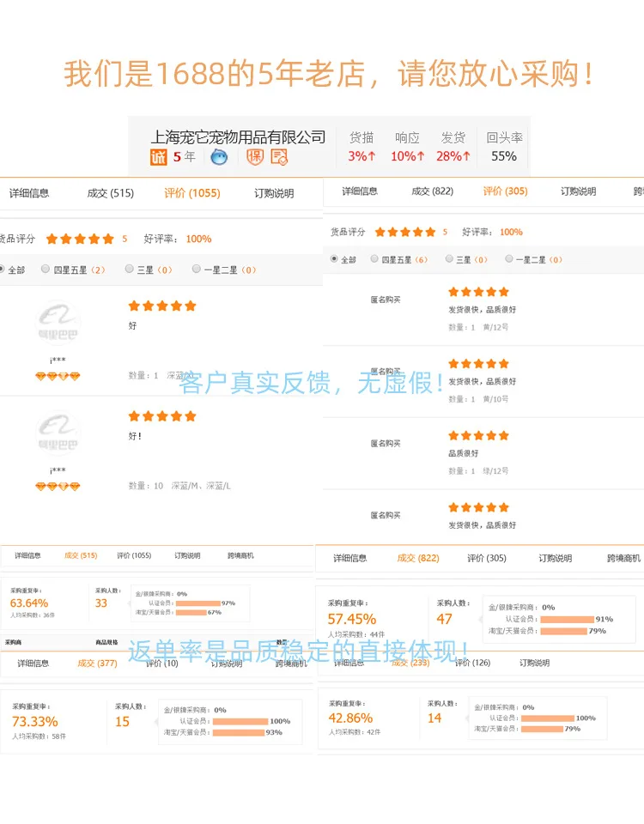Screen dimensions: 644x824
Task: Open the 评价 (1055) orange tab
Action: click(191, 193)
